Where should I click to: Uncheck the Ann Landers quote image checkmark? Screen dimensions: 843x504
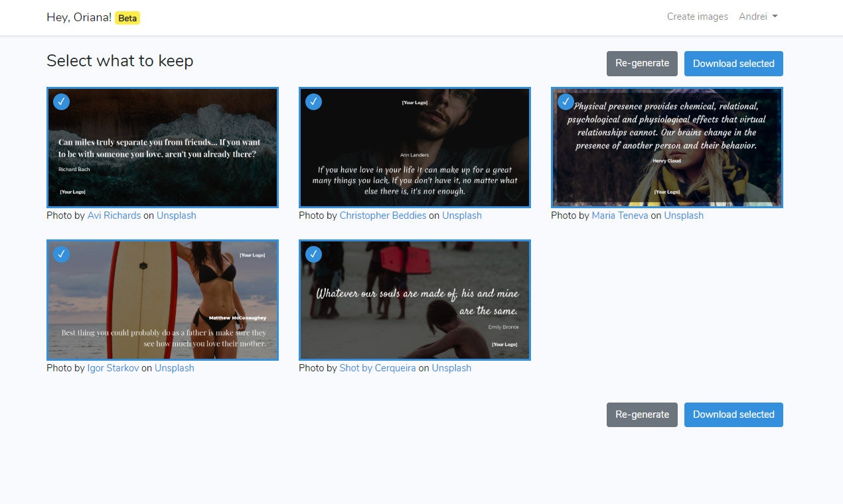(x=313, y=101)
